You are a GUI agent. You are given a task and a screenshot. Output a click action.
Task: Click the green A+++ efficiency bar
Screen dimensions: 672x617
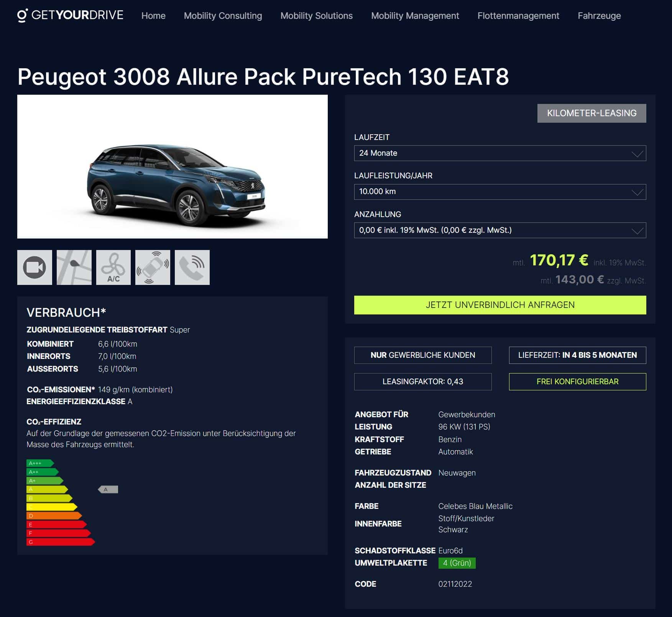pos(40,463)
